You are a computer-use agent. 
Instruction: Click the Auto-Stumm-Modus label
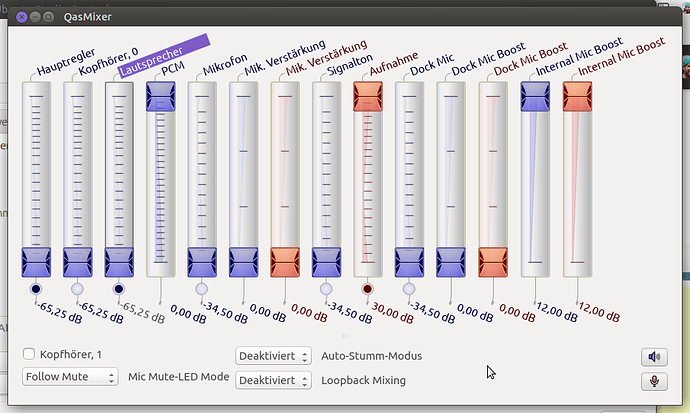pos(371,356)
